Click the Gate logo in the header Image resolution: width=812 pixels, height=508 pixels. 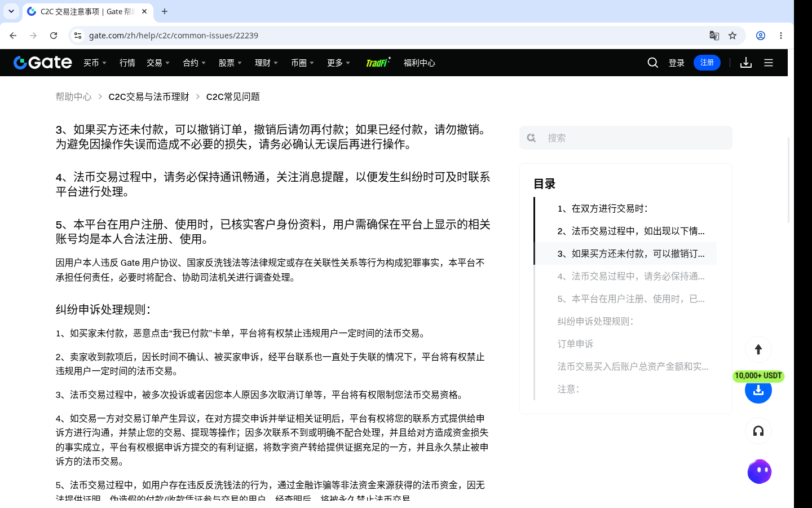click(43, 63)
